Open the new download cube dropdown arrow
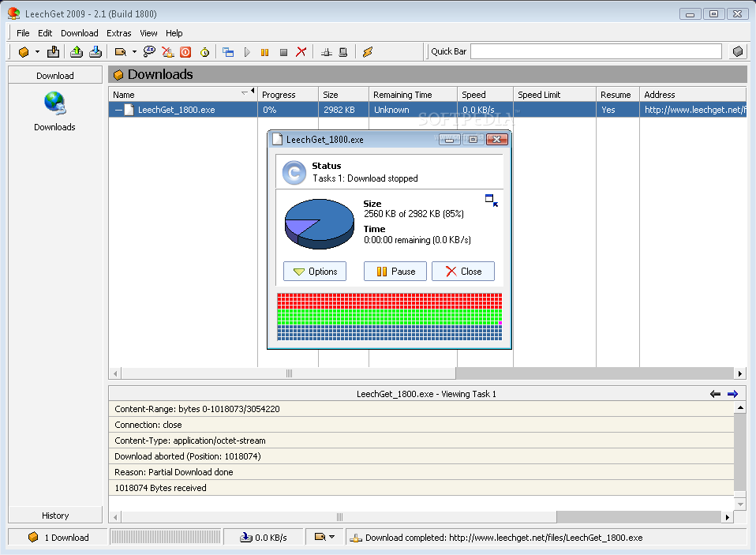 click(x=37, y=52)
